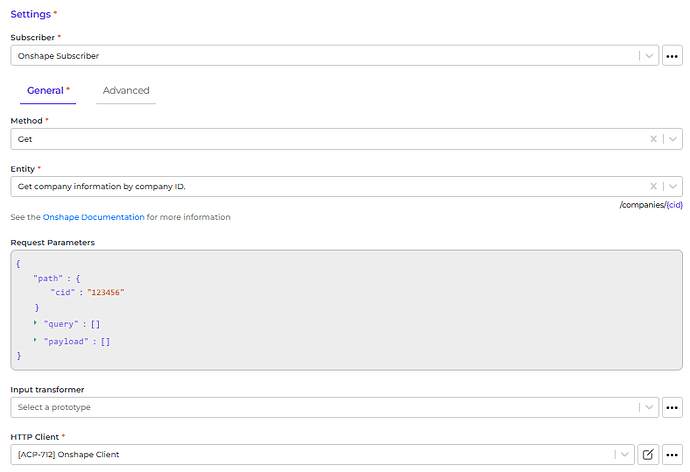Image resolution: width=690 pixels, height=472 pixels.
Task: Expand the HTTP Client dropdown arrow
Action: pyautogui.click(x=624, y=454)
